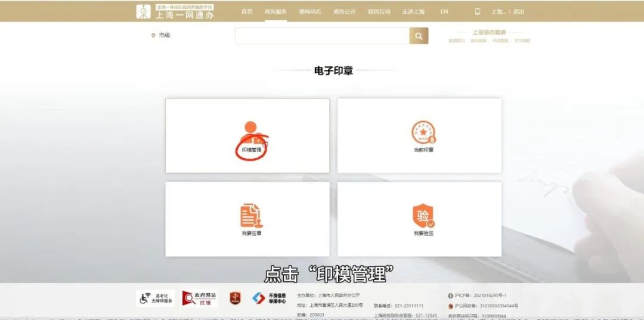This screenshot has height=320, width=644.
Task: Click 邮编 200003 text
Action: point(311,315)
